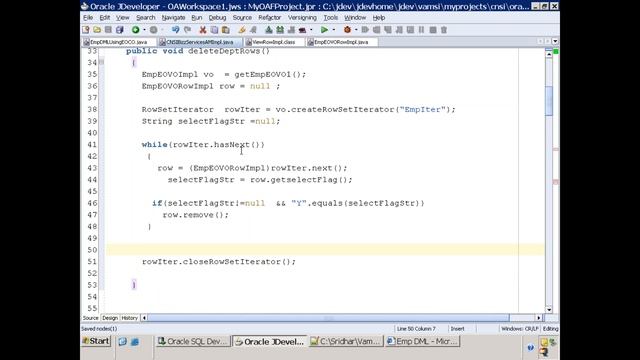This screenshot has height=360, width=640.
Task: Switch to EmpEOVORowImpl.java tab
Action: click(341, 42)
